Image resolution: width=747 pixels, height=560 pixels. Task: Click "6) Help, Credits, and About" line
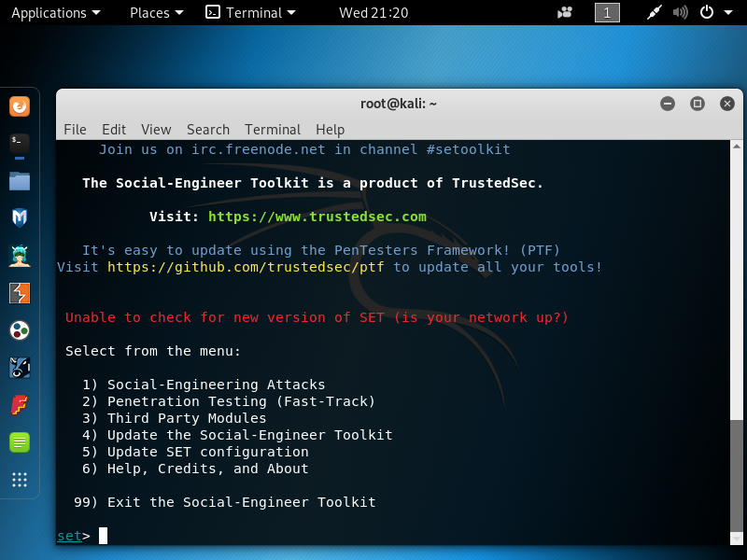(x=195, y=469)
